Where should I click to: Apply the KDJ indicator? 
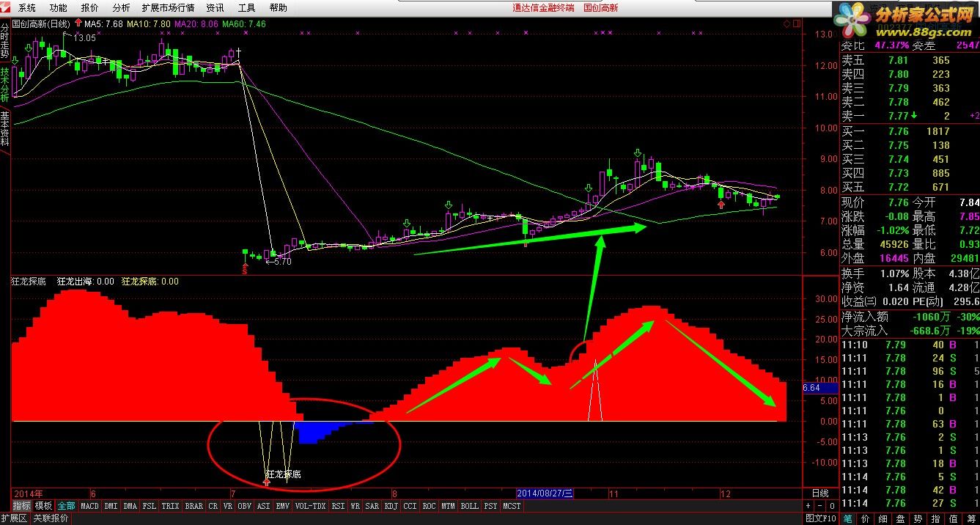point(391,506)
